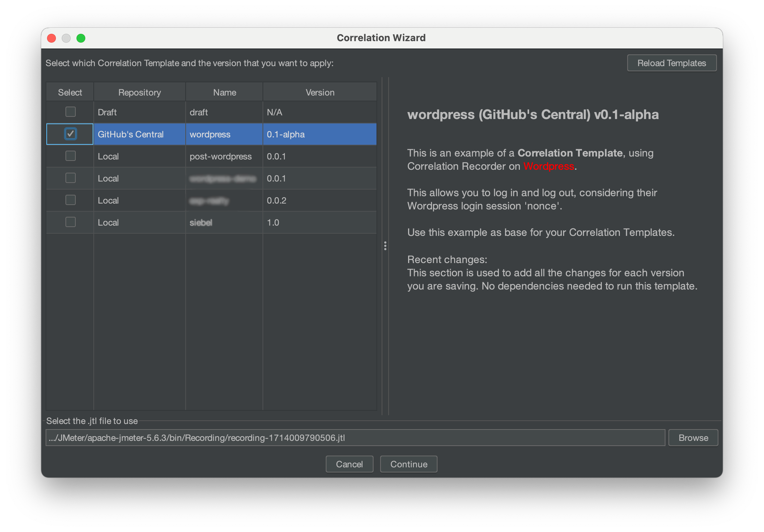764x532 pixels.
Task: Click Local repository cell in post-wordpress row
Action: click(x=140, y=156)
